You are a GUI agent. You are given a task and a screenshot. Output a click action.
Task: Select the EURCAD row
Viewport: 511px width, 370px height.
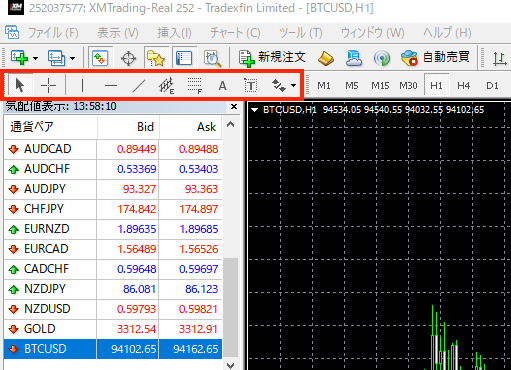[x=113, y=249]
